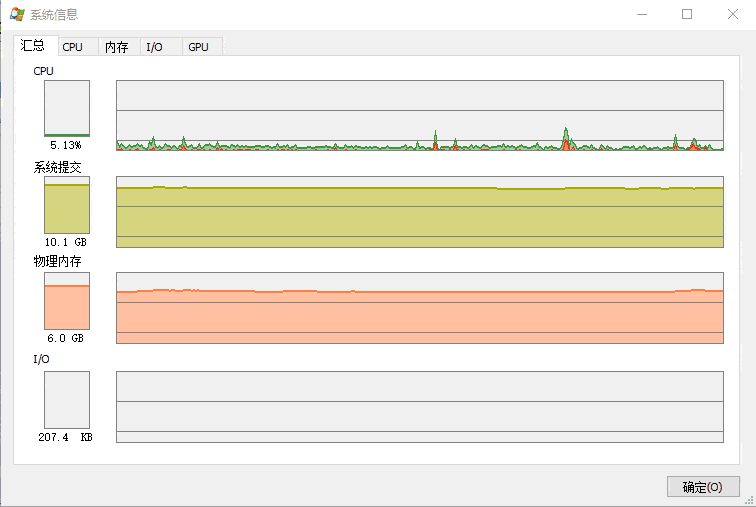Viewport: 756px width, 507px height.
Task: Maximize the 系统信息 window
Action: 687,14
